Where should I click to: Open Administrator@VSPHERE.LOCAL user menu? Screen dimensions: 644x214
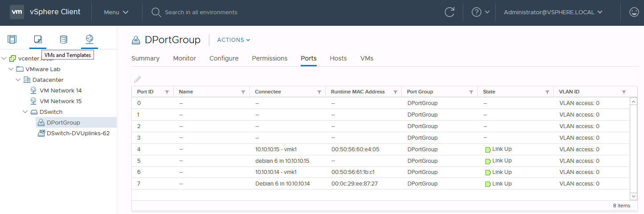(x=553, y=12)
